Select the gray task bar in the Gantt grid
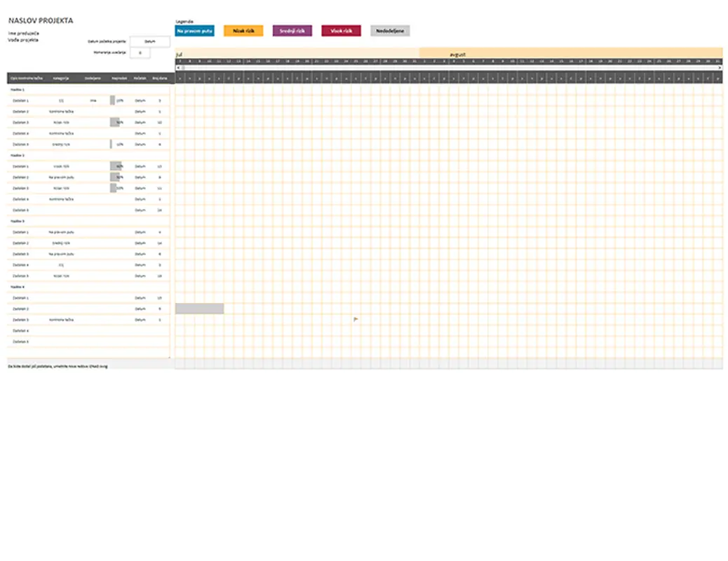 (199, 309)
